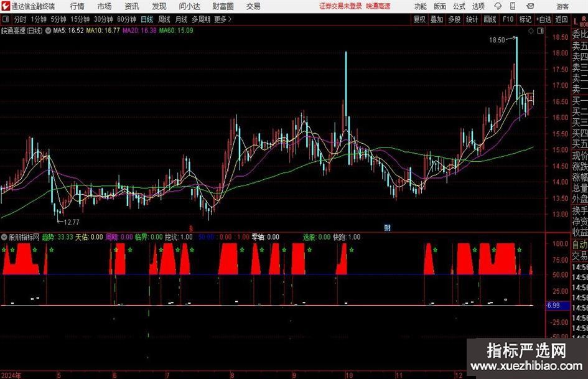Image resolution: width=588 pixels, height=379 pixels.
Task: Switch to the 15分钟 period tab
Action: coord(80,19)
